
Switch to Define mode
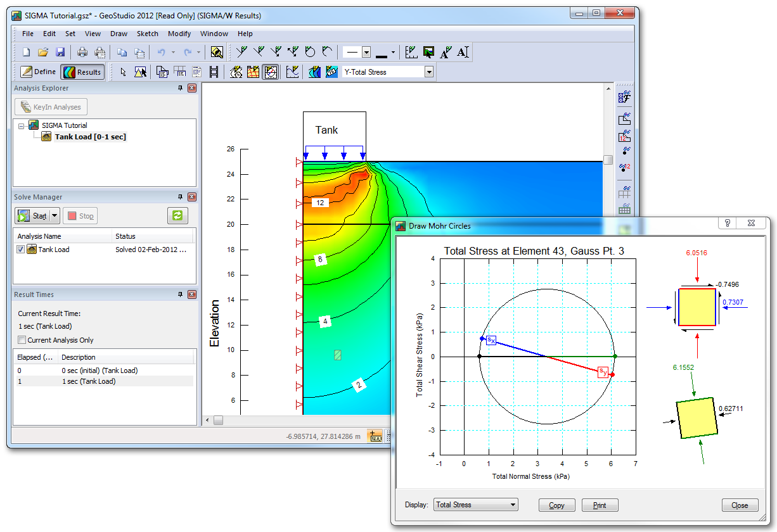(38, 72)
